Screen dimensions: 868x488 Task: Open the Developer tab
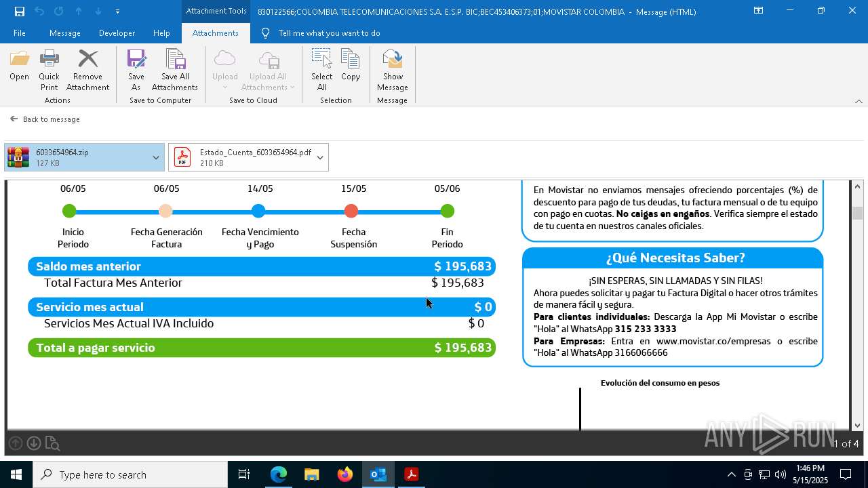click(117, 33)
